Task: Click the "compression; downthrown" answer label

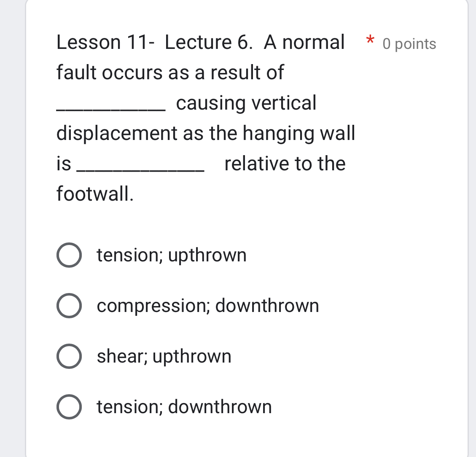Action: pos(207,306)
